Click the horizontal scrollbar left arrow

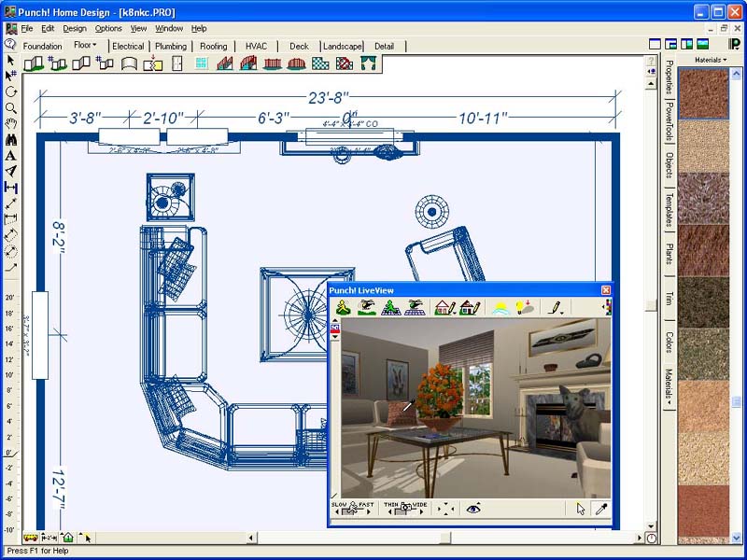click(252, 538)
